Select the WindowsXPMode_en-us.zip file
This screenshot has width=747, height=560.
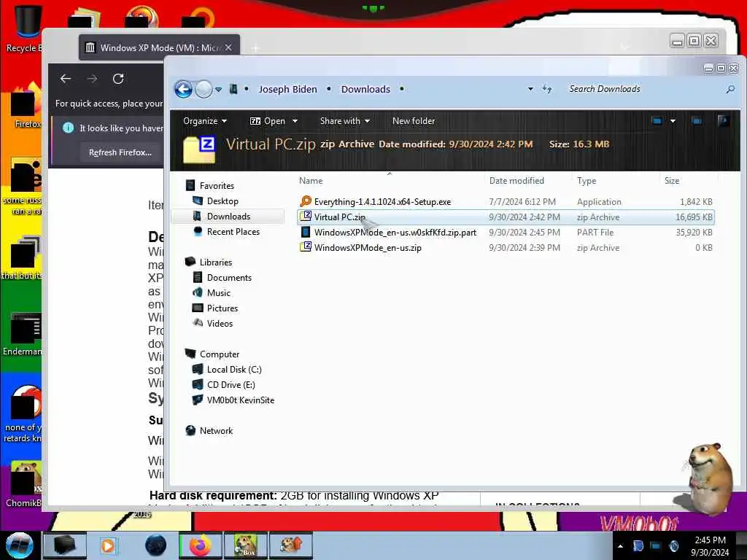click(506, 248)
